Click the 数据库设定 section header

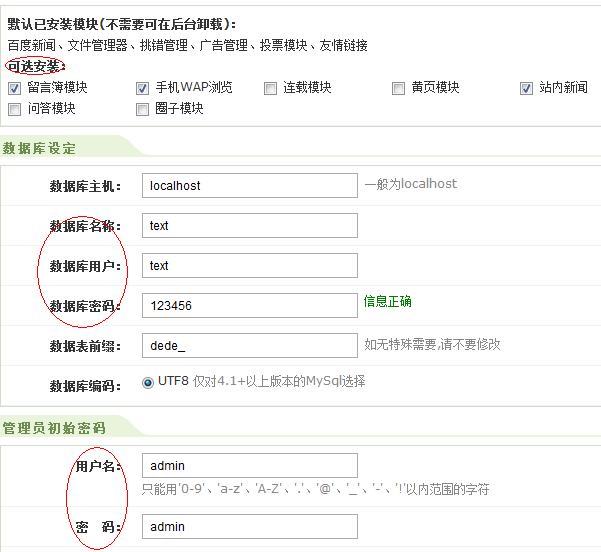click(40, 148)
